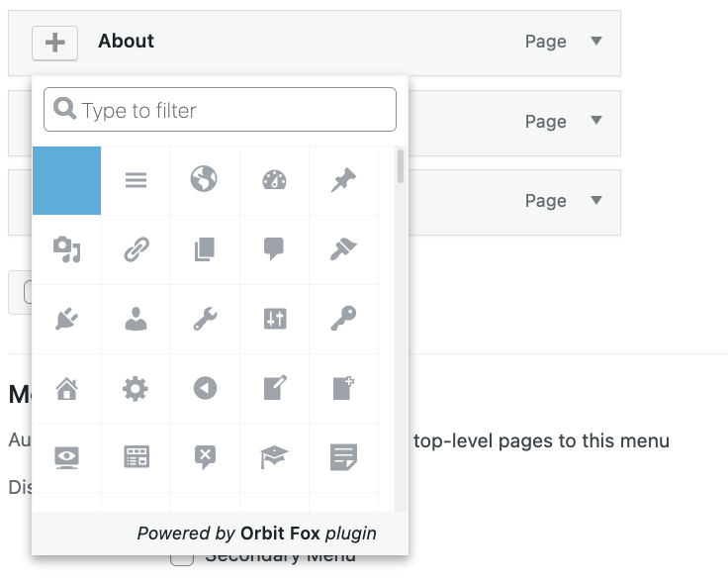Select the globe icon in the picker
Screen dimensions: 728x583
(x=205, y=180)
